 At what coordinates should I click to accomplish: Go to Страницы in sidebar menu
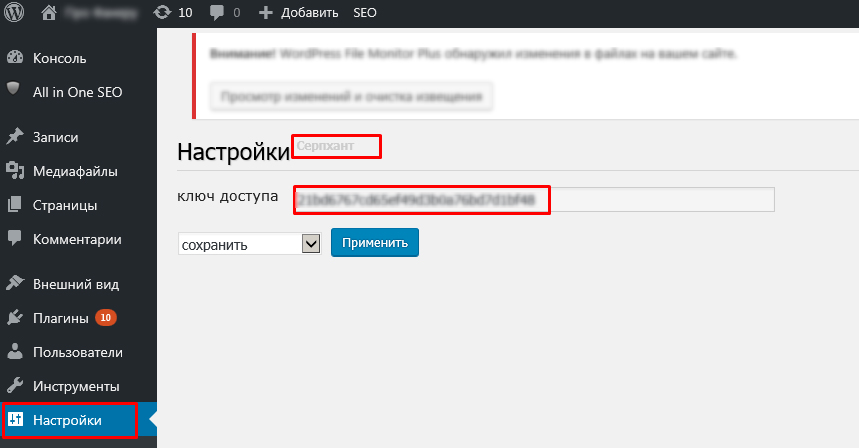(x=65, y=205)
